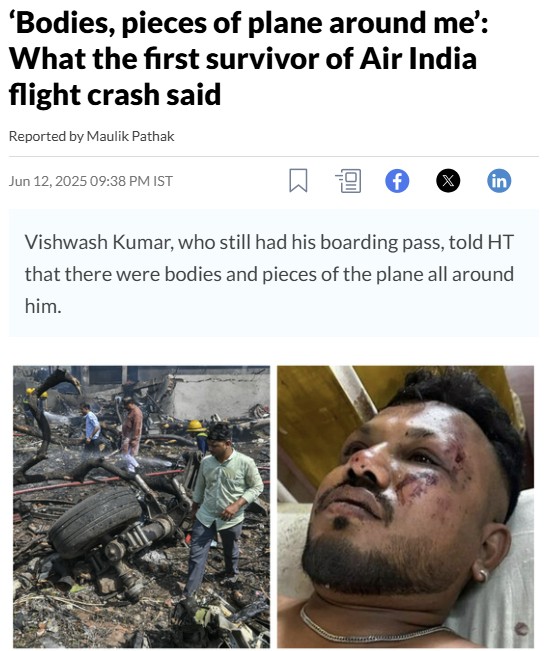Click the 'IST' timezone label
Screen dimensions: 547x651
163,181
